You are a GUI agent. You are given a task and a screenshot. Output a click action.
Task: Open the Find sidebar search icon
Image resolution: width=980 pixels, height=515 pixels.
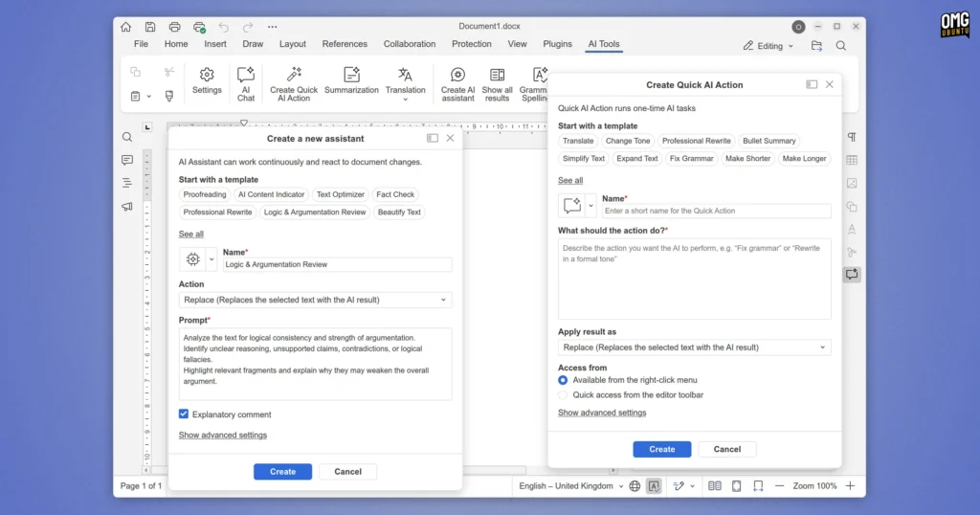(x=127, y=137)
